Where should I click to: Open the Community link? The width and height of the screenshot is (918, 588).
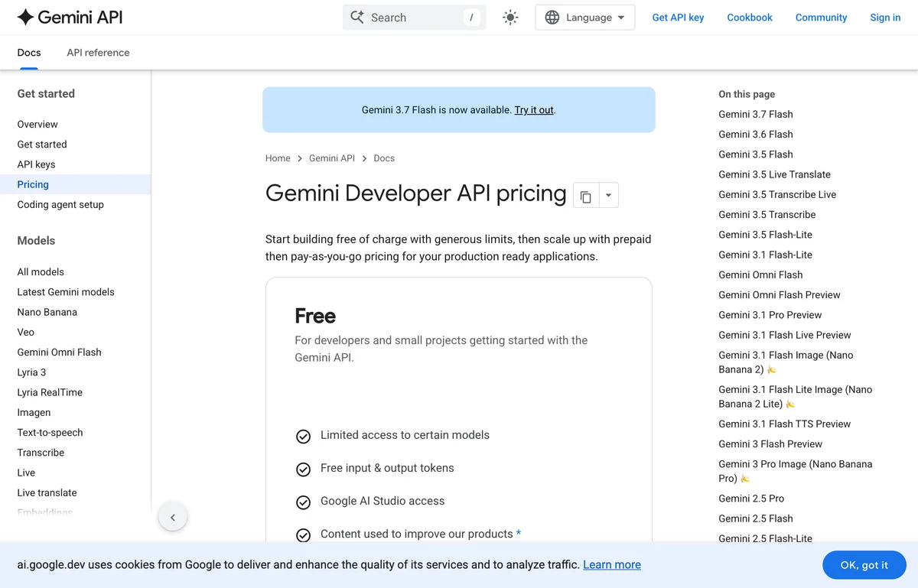pos(821,18)
